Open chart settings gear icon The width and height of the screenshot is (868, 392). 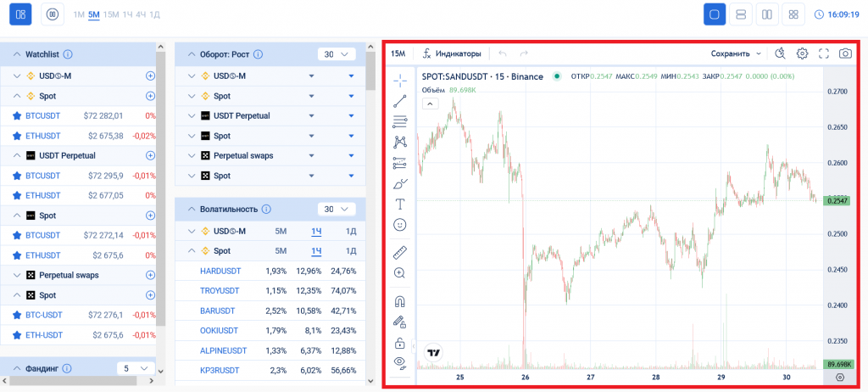pos(802,53)
